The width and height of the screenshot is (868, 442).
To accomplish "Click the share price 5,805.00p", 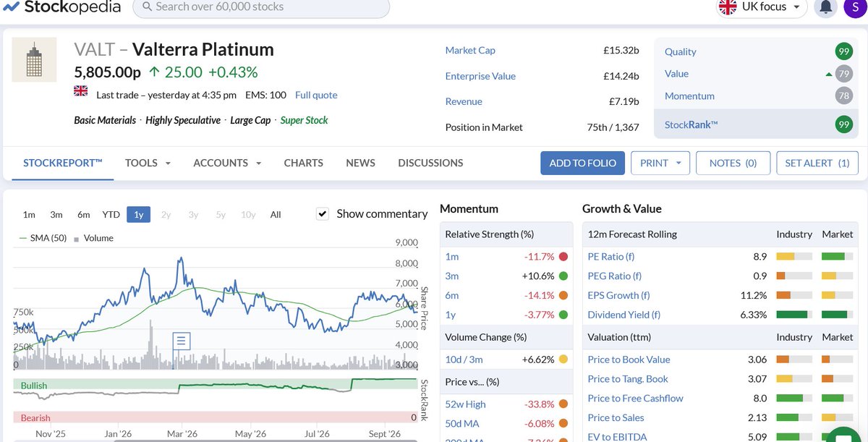I will pyautogui.click(x=107, y=72).
